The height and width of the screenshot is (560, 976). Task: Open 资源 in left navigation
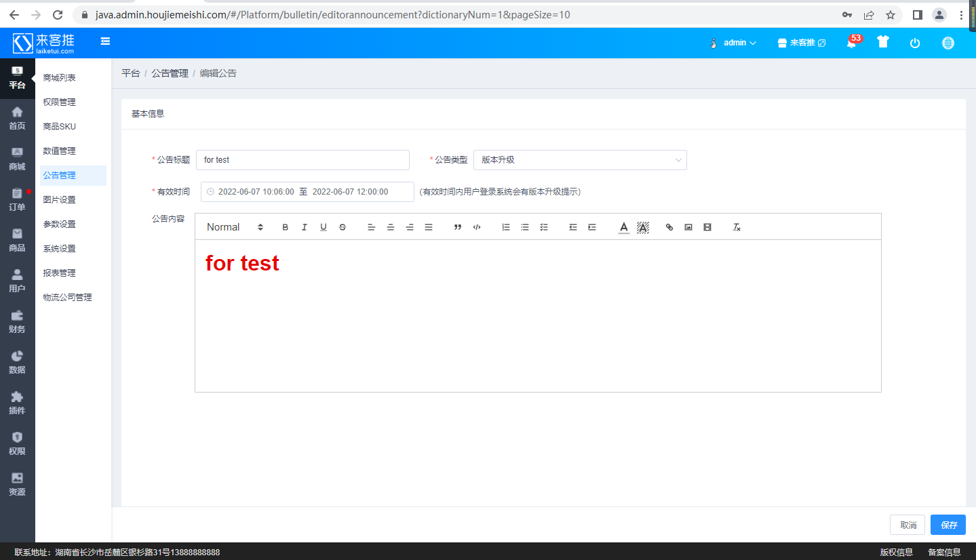[17, 485]
